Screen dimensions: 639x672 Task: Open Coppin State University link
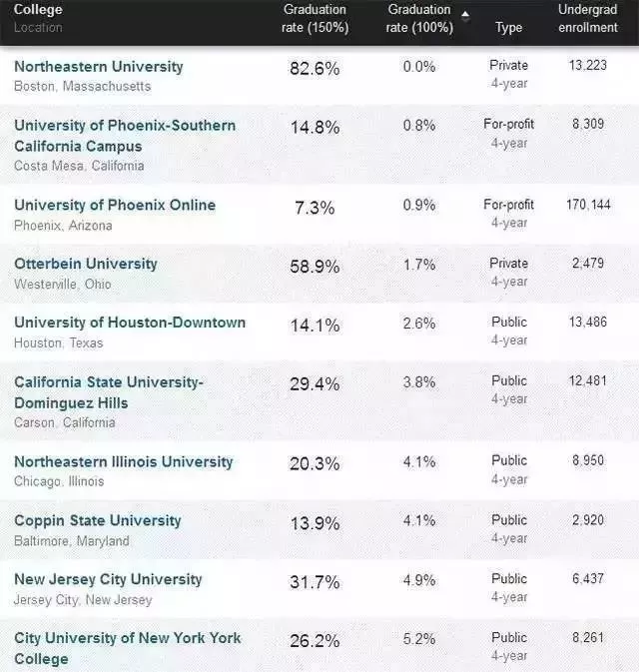98,520
